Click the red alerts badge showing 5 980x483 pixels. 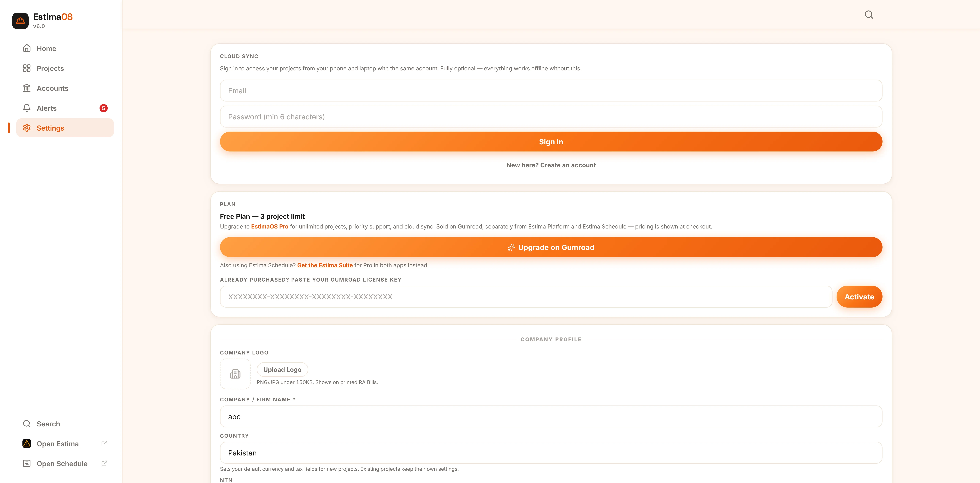[x=103, y=108]
